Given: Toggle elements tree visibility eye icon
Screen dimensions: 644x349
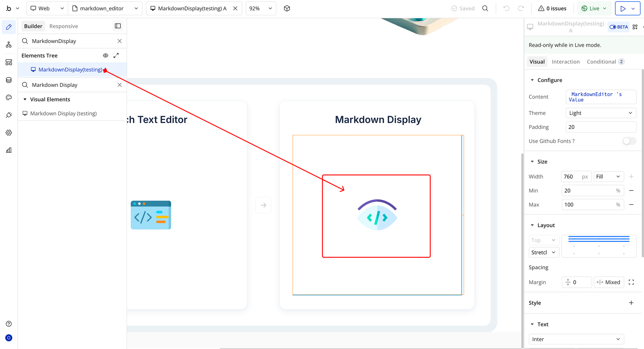Looking at the screenshot, I should (x=106, y=55).
